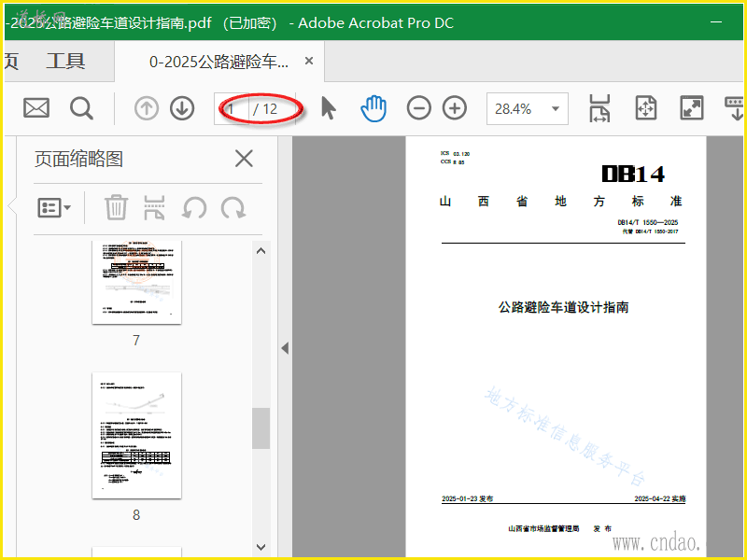Click the page label 8 under thumbnail
747x560 pixels.
pyautogui.click(x=136, y=515)
